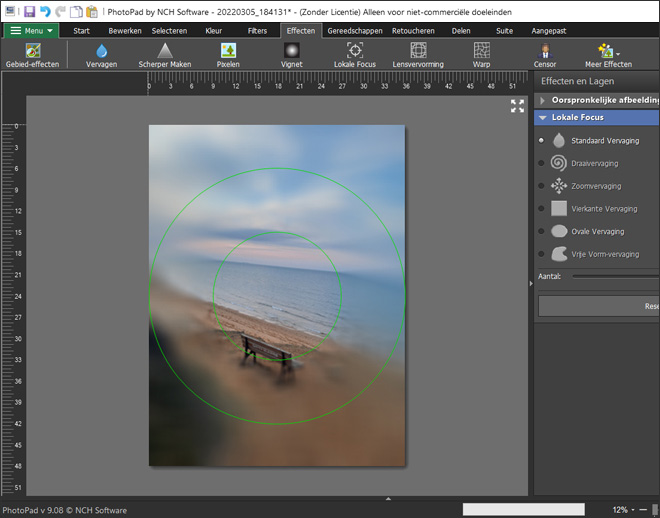
Task: Select the Vervagen blur effect
Action: coord(101,55)
